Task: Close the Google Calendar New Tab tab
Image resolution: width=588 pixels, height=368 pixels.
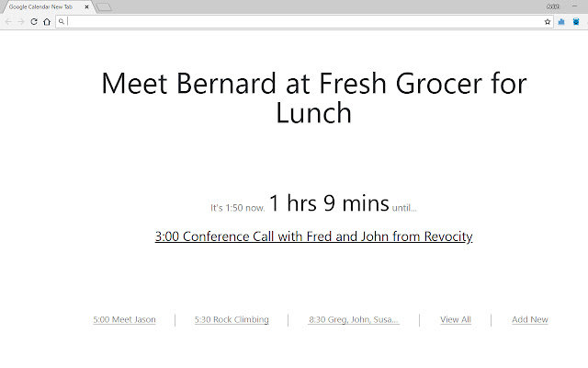Action: (x=87, y=6)
